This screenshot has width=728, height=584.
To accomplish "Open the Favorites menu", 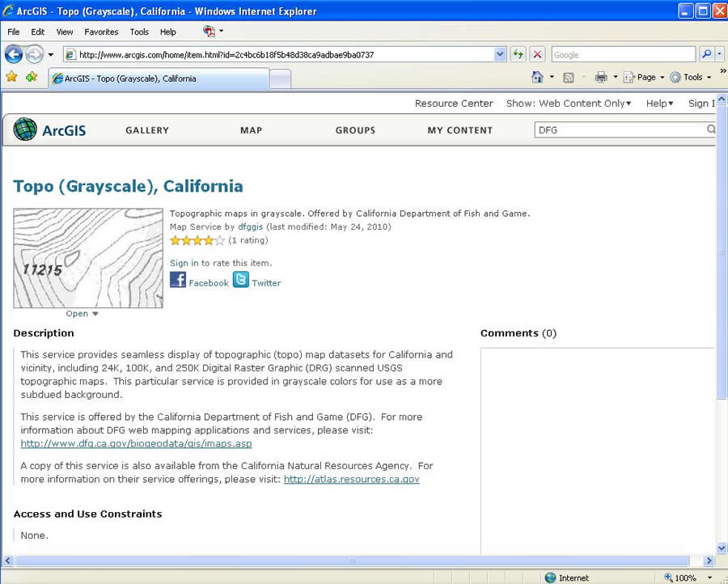I will (x=101, y=32).
